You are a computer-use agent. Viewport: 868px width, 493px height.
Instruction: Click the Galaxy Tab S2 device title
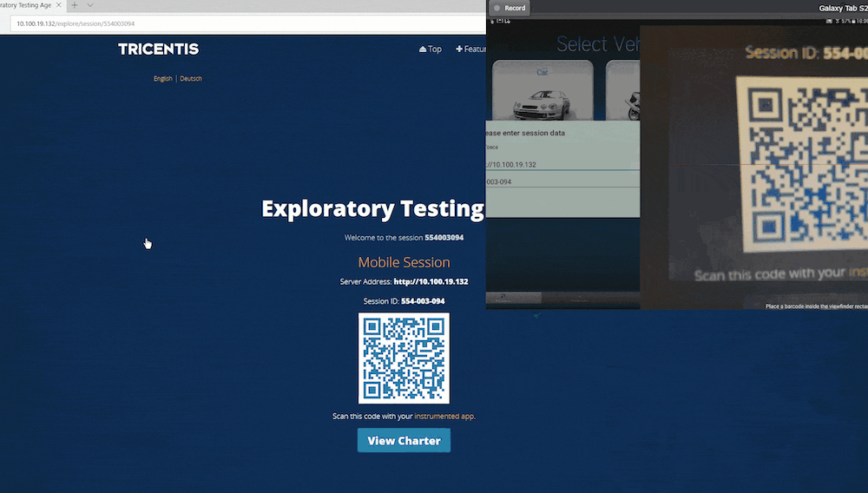click(843, 8)
